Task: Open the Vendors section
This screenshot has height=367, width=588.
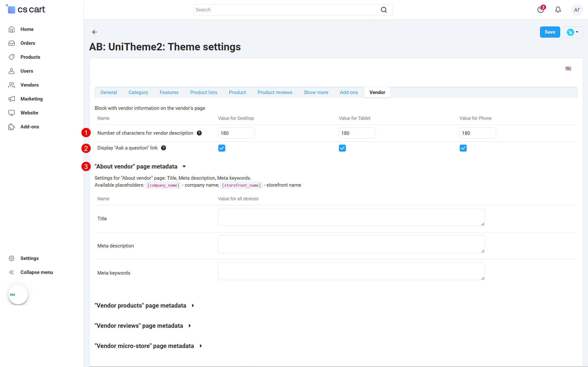Action: [29, 85]
